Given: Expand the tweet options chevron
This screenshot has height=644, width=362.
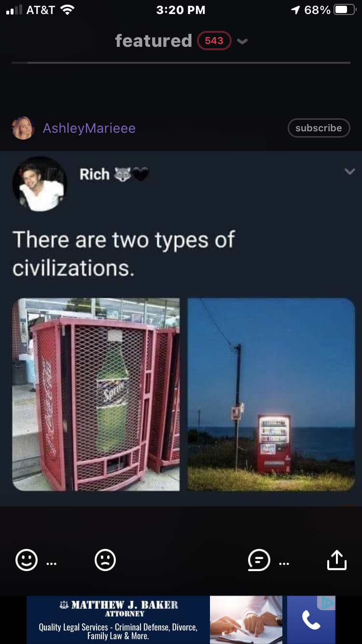Looking at the screenshot, I should 350,171.
